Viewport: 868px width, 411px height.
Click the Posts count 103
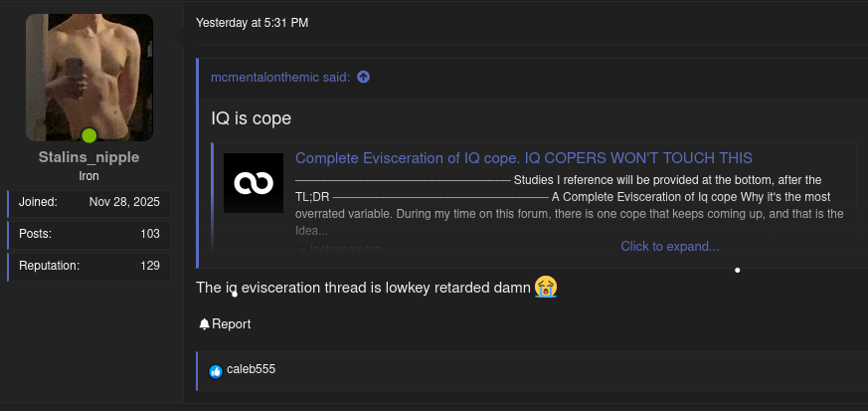pyautogui.click(x=150, y=234)
